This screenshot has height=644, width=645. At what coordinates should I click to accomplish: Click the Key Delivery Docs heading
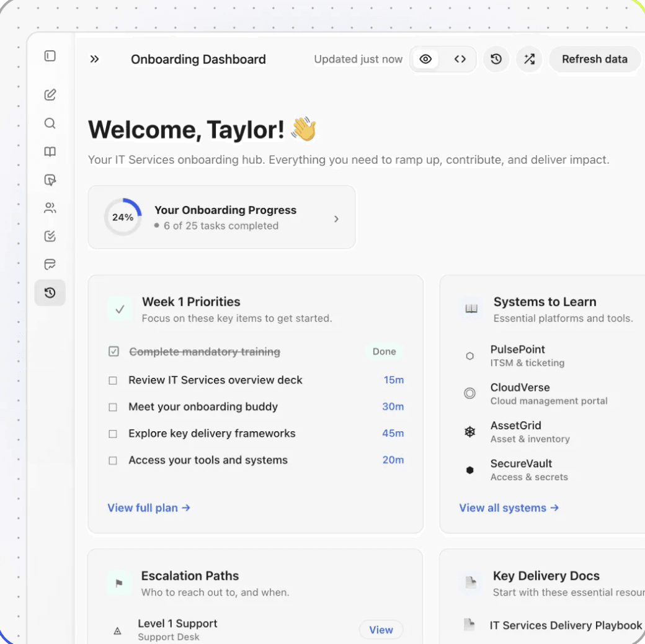click(546, 576)
